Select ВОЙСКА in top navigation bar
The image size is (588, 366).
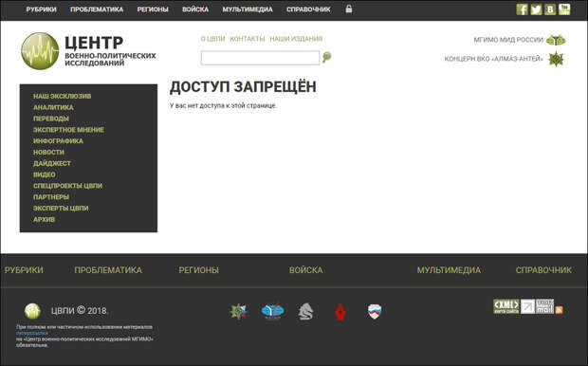point(195,9)
